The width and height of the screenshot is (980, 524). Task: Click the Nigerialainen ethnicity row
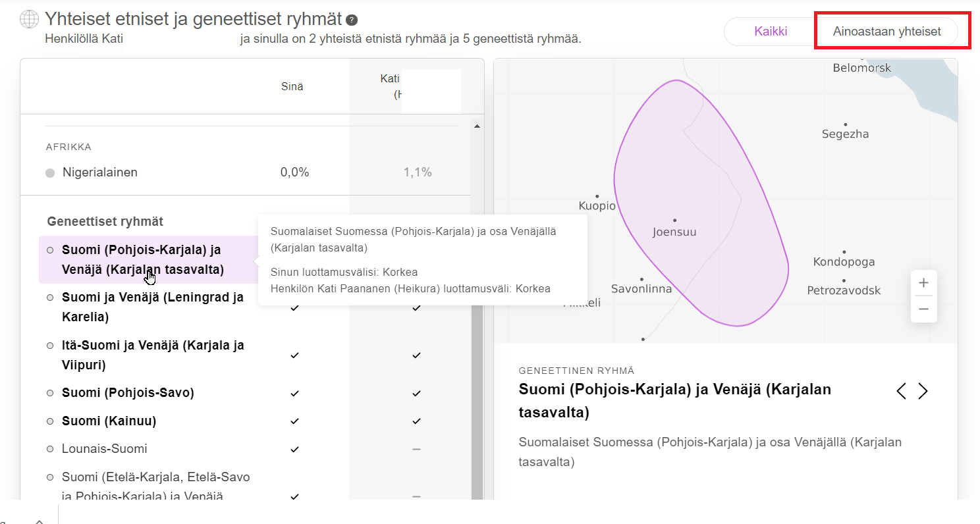pyautogui.click(x=245, y=172)
